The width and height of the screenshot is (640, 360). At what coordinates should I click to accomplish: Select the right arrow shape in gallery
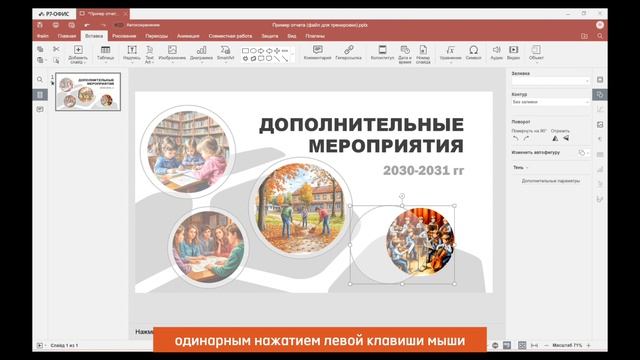pos(261,51)
